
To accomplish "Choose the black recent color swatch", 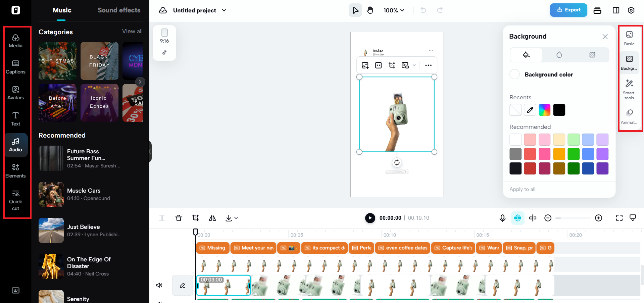I will coord(559,110).
